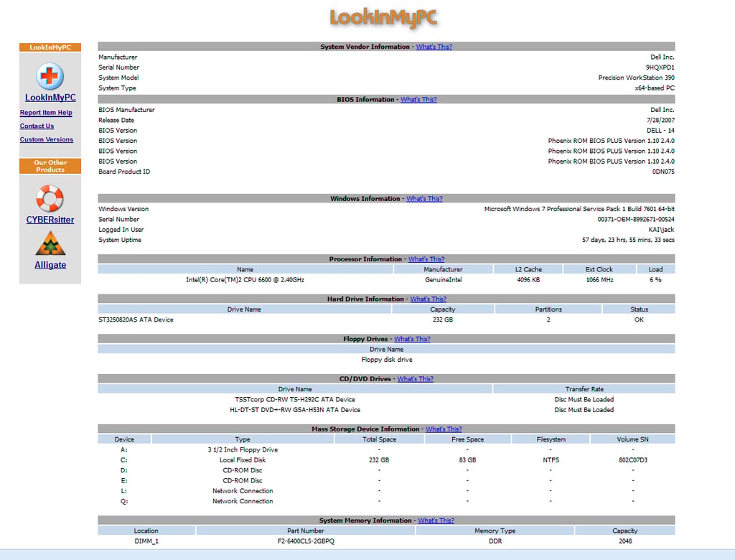Click the LookInMyPC logo at top
This screenshot has width=735, height=560.
pyautogui.click(x=383, y=18)
